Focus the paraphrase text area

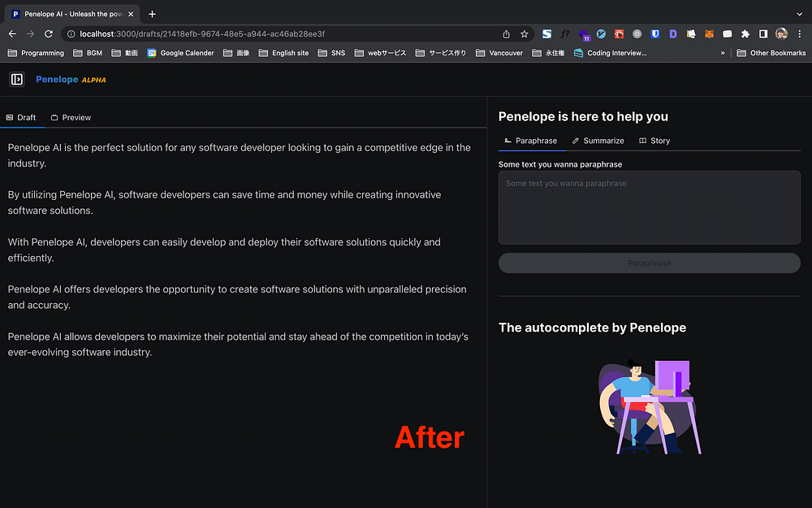650,207
